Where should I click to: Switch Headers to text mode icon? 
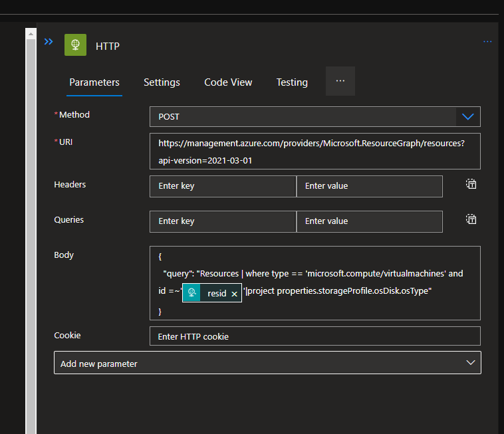(471, 184)
